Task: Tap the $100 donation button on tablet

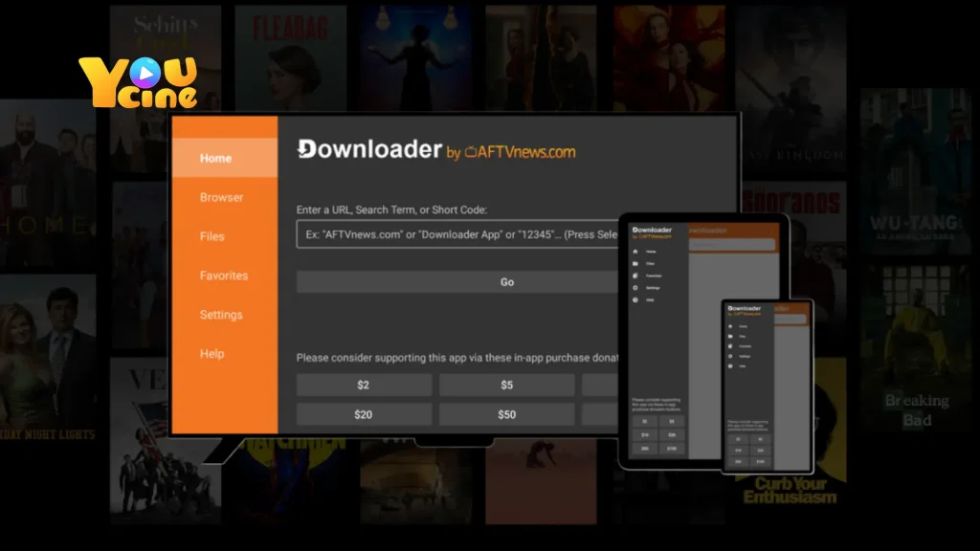Action: [672, 449]
